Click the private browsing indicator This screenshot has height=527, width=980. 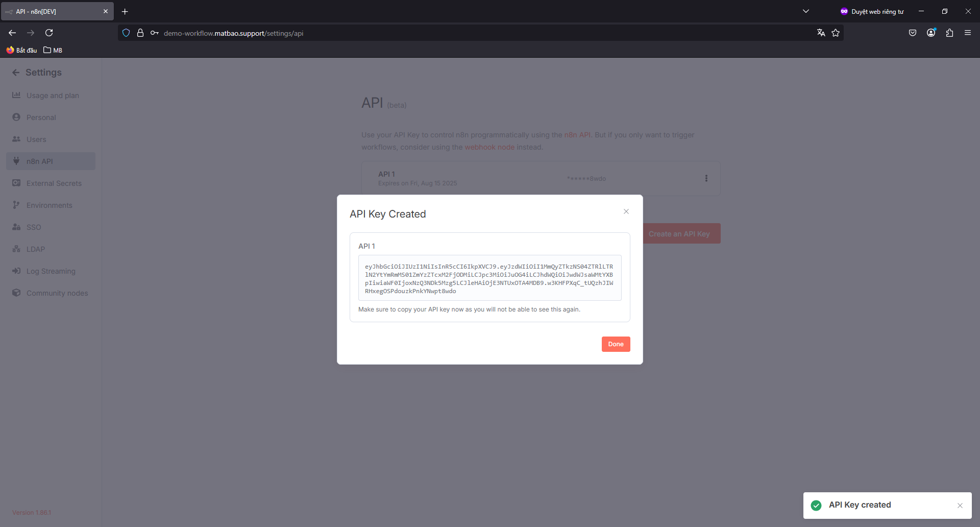click(872, 11)
